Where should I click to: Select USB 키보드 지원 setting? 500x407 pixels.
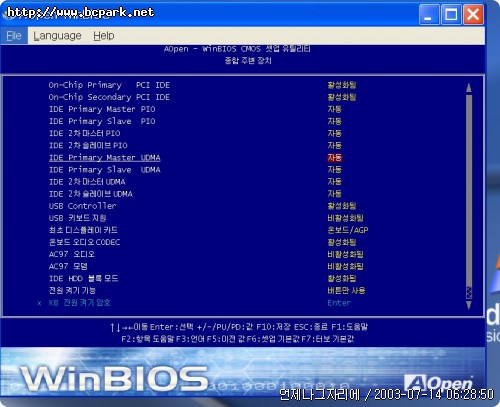pos(78,218)
